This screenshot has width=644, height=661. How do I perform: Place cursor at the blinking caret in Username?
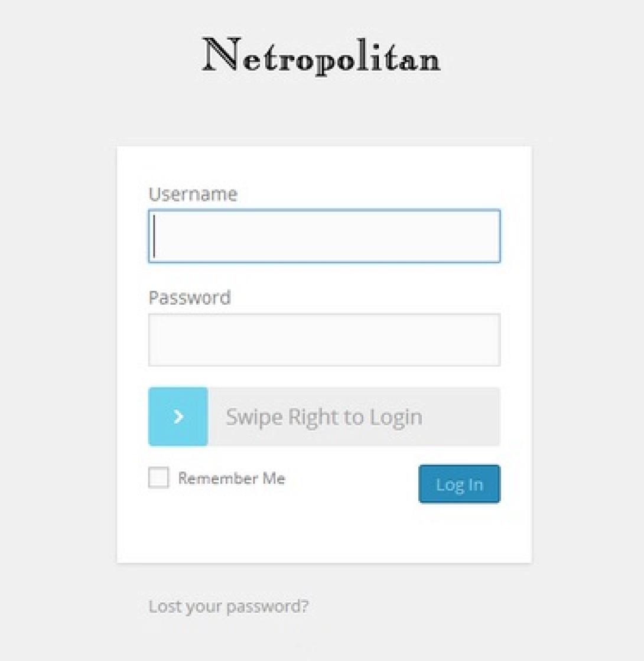[x=155, y=236]
